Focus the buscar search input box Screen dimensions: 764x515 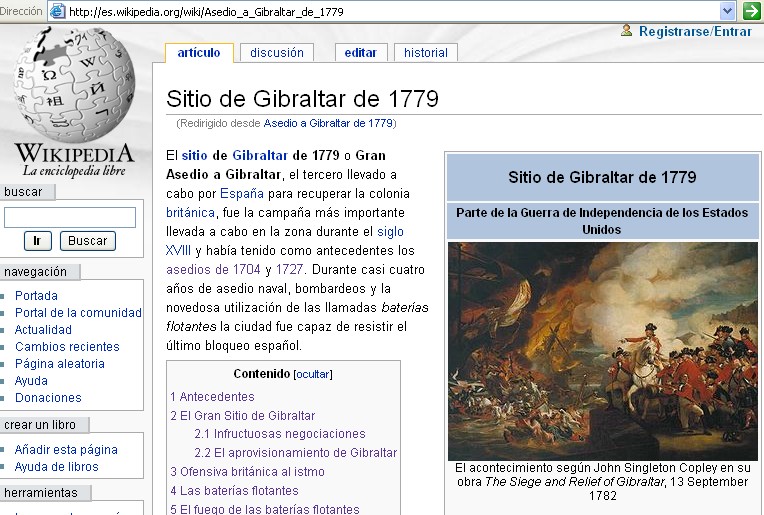click(x=70, y=217)
